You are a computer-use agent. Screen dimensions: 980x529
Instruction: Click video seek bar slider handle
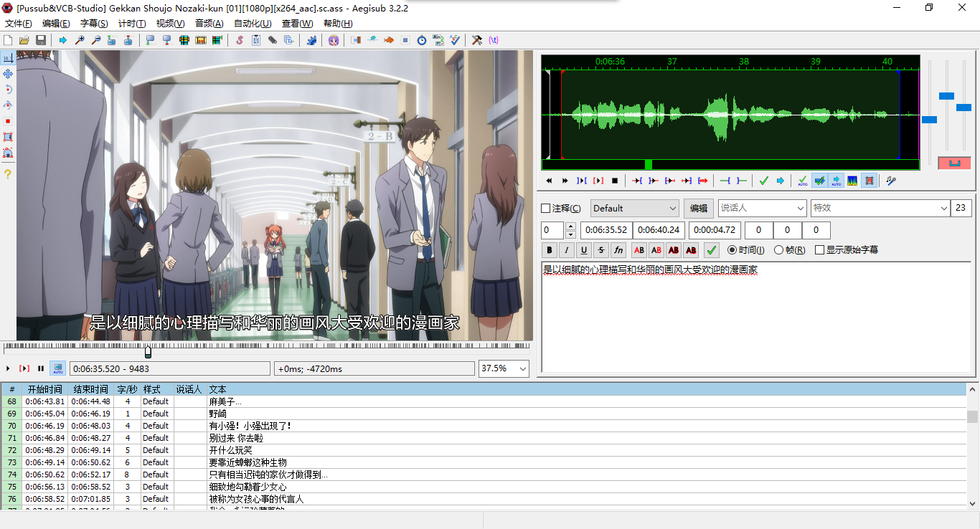(148, 352)
